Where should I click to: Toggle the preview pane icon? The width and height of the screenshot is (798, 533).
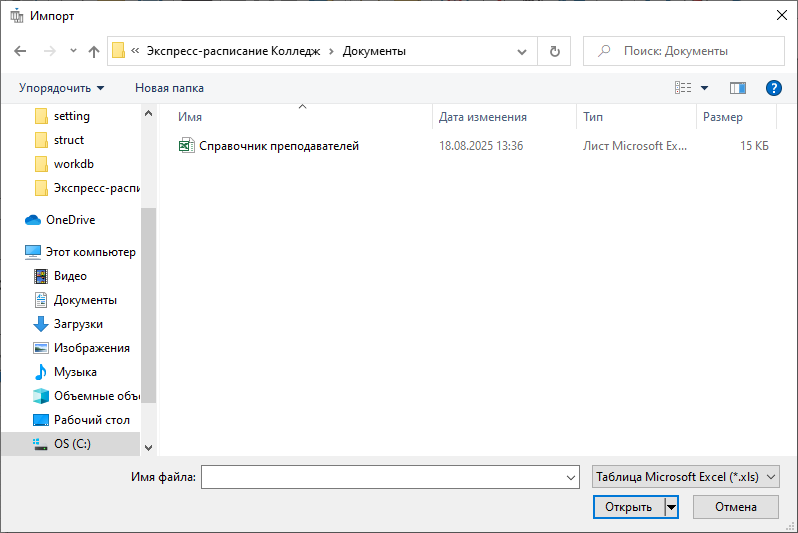coord(738,88)
